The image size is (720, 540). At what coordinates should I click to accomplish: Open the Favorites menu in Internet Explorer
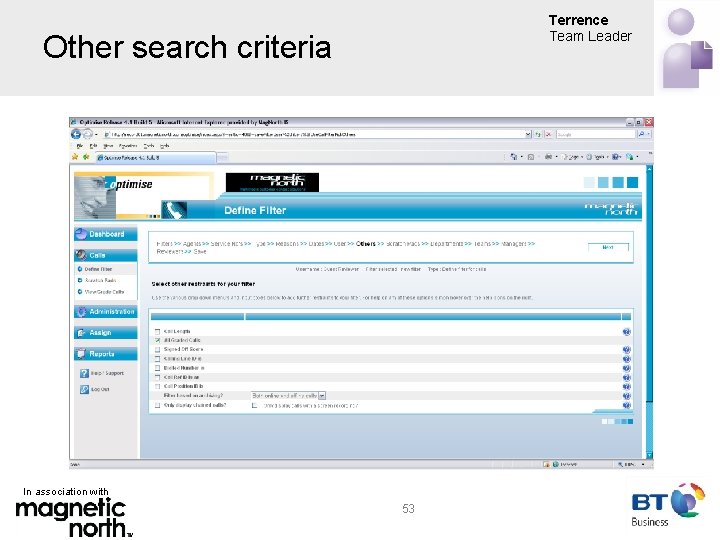128,146
